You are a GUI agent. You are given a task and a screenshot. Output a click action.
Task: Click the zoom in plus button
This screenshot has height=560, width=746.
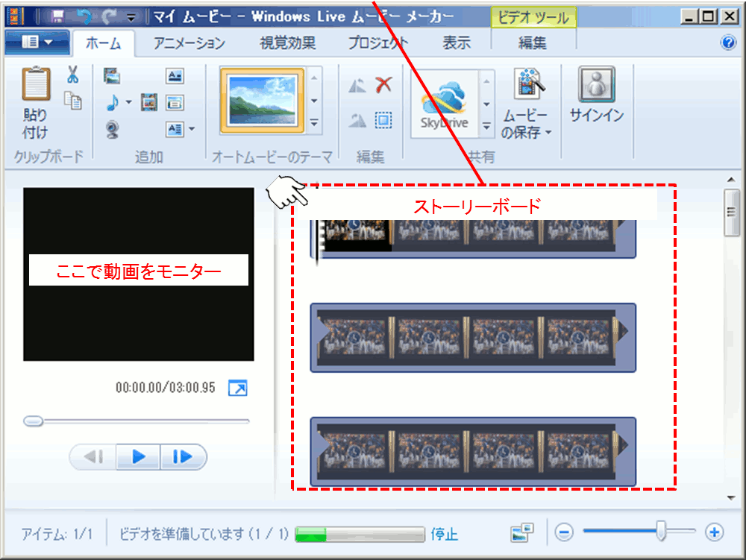coord(715,532)
